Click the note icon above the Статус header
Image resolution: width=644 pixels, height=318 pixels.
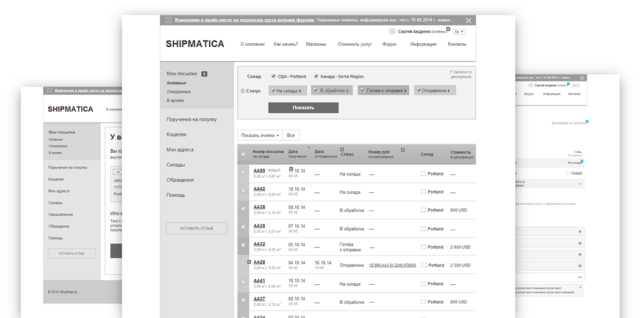click(x=341, y=150)
